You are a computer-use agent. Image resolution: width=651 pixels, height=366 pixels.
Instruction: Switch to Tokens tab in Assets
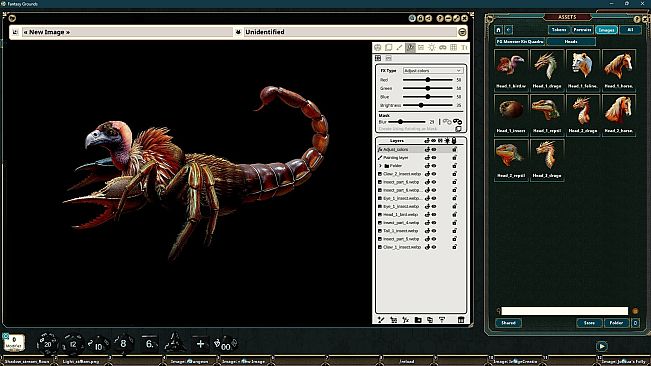point(559,30)
